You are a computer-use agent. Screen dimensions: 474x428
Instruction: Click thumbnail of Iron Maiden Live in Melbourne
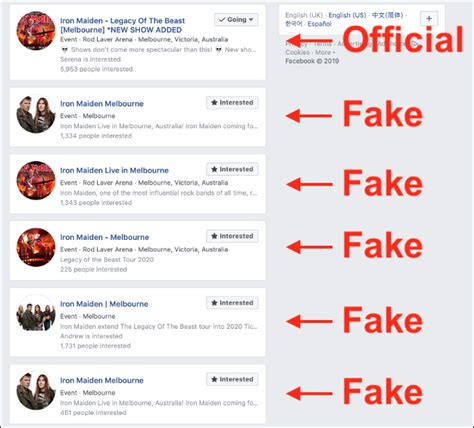[x=36, y=180]
